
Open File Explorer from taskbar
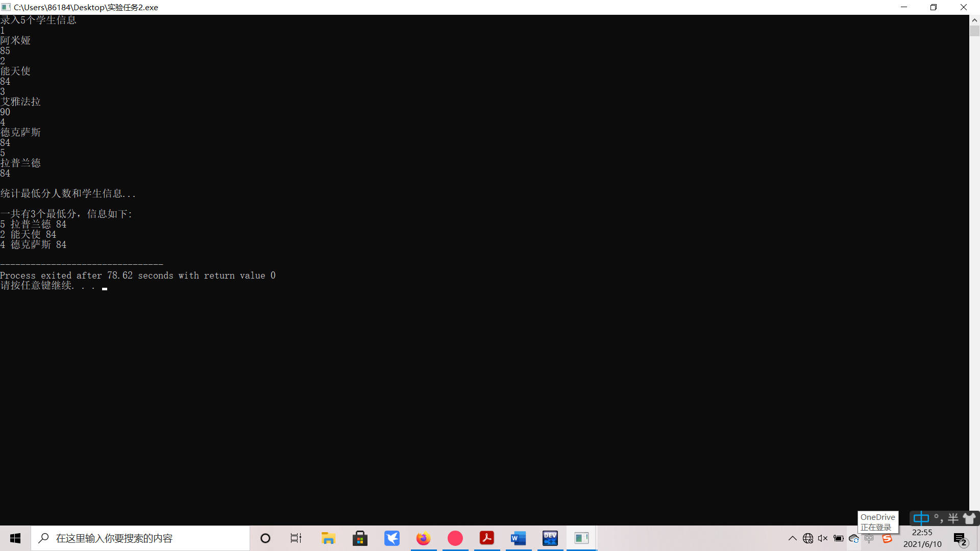(328, 538)
